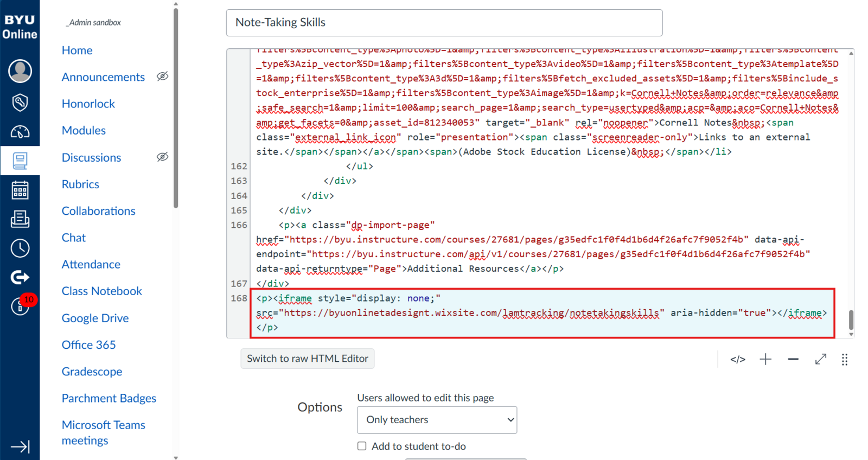Image resolution: width=868 pixels, height=460 pixels.
Task: Click the Additional Resources anchor text
Action: pyautogui.click(x=463, y=269)
